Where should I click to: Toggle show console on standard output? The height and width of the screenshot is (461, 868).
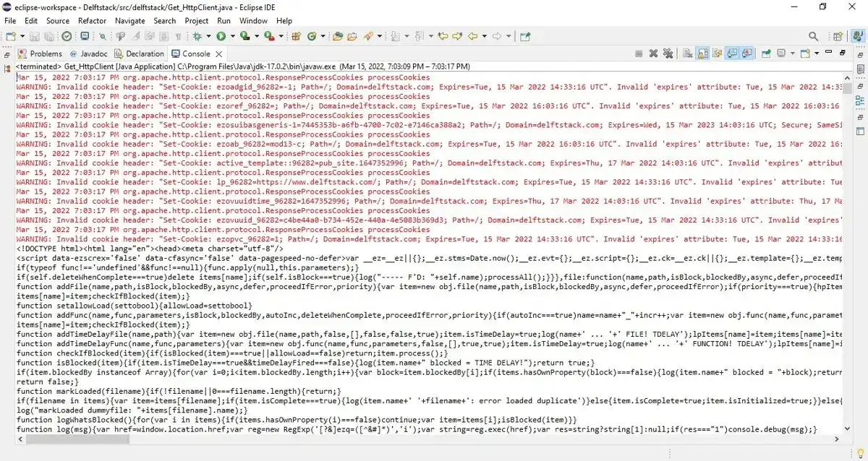point(732,53)
